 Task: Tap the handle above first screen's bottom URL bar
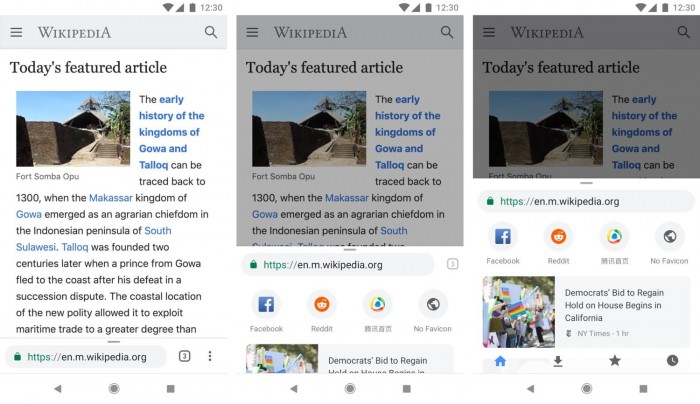[x=114, y=342]
